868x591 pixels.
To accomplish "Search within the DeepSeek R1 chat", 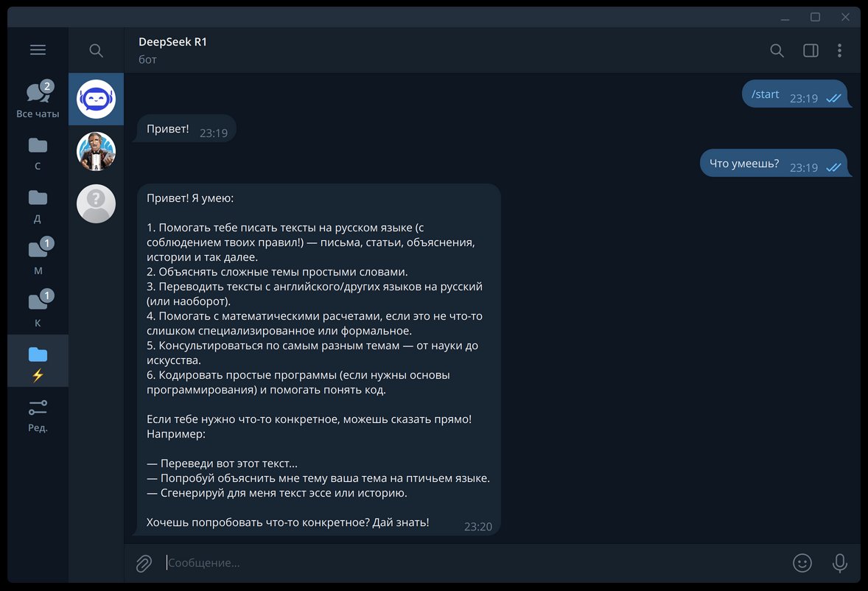I will point(777,50).
